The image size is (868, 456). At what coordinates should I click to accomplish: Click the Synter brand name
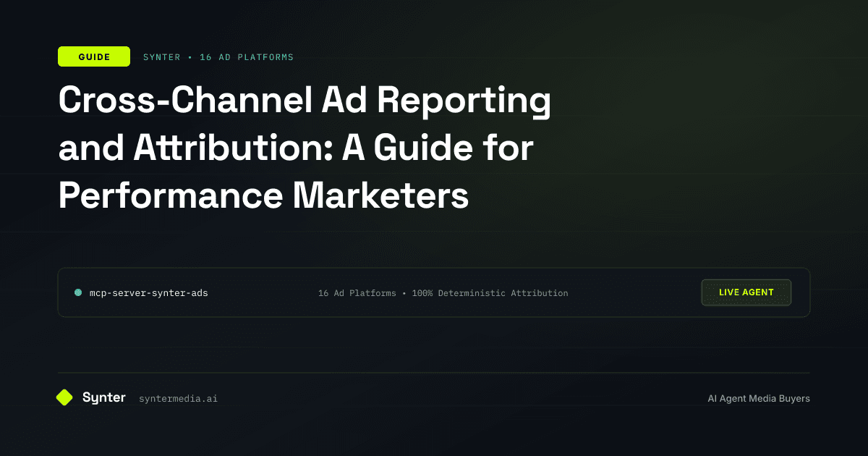coord(104,397)
